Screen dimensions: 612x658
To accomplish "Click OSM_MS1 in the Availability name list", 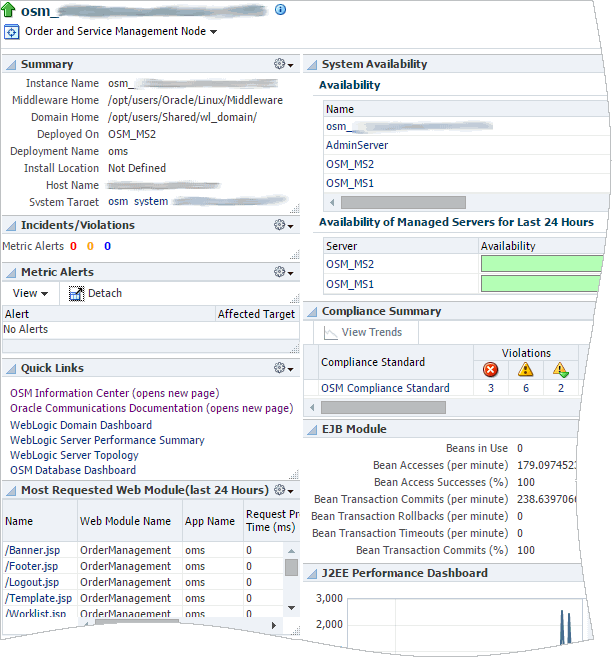I will tap(350, 183).
